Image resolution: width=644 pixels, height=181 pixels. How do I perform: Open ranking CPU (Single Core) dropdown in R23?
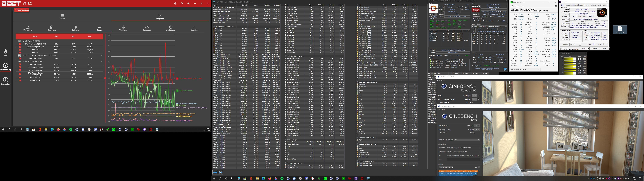446,167
